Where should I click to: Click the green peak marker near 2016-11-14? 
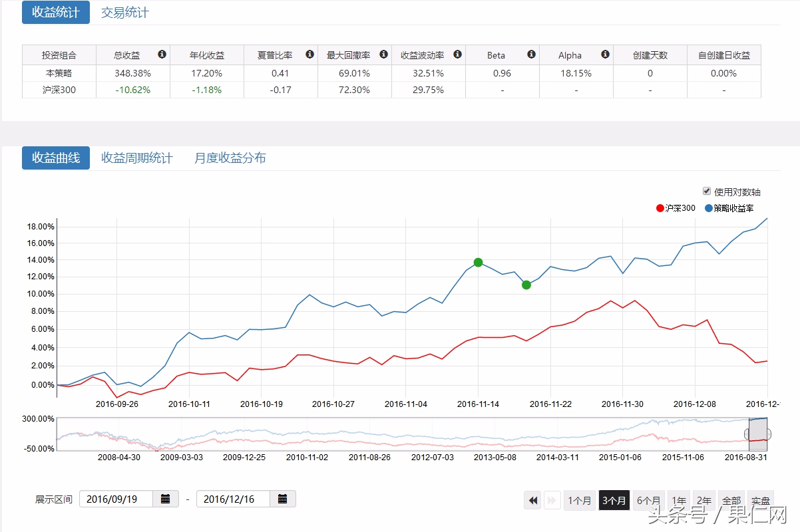(x=478, y=262)
